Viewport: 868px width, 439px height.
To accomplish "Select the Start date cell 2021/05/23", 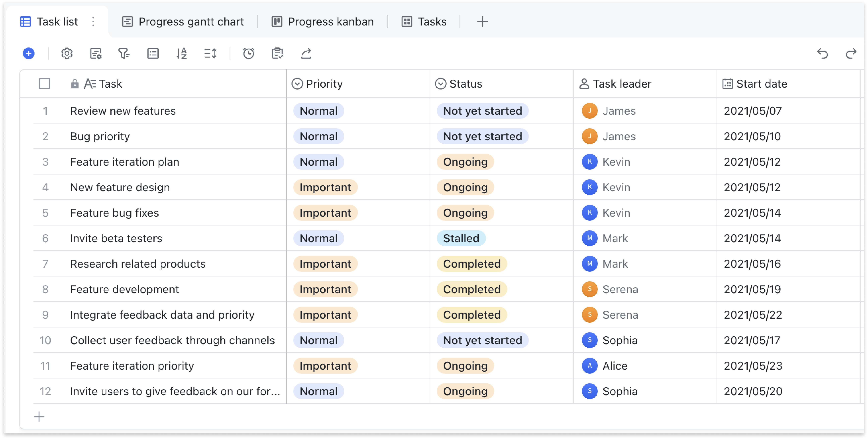I will tap(753, 366).
